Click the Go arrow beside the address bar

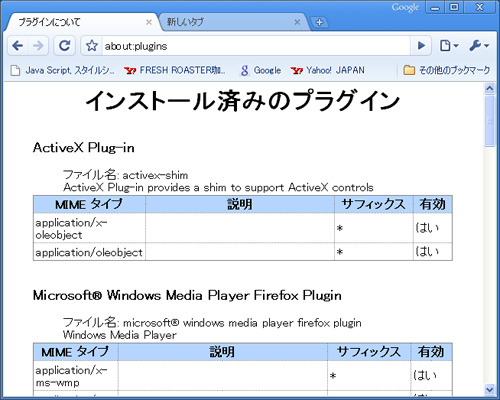pos(421,46)
